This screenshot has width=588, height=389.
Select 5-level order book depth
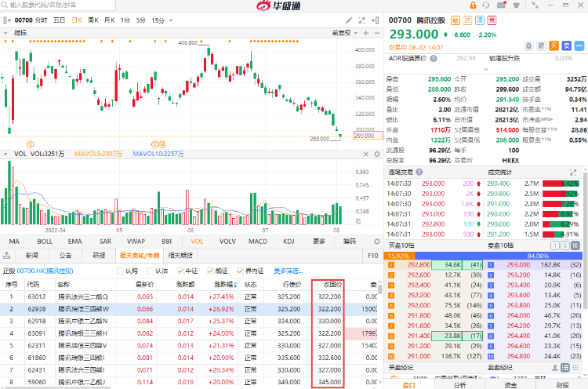click(564, 245)
